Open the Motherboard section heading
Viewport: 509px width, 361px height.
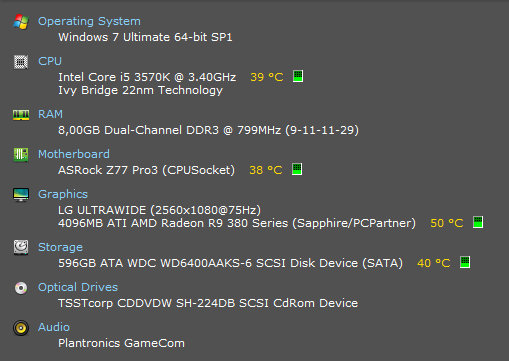[74, 154]
